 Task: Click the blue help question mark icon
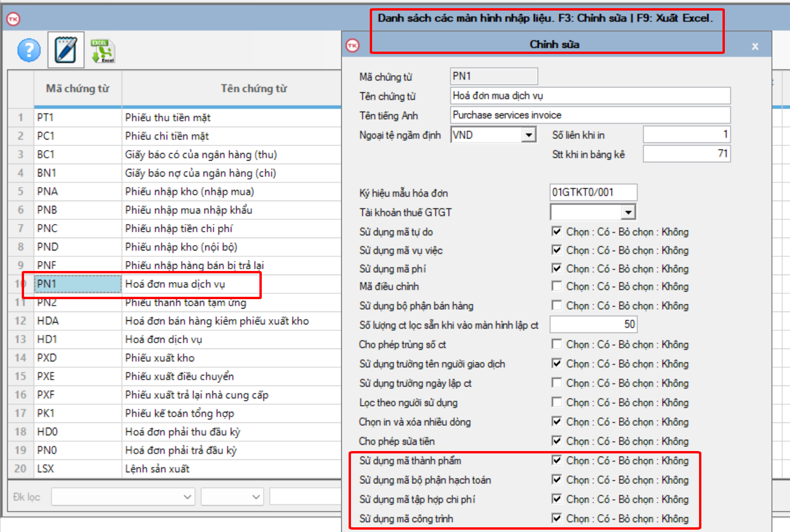(29, 50)
